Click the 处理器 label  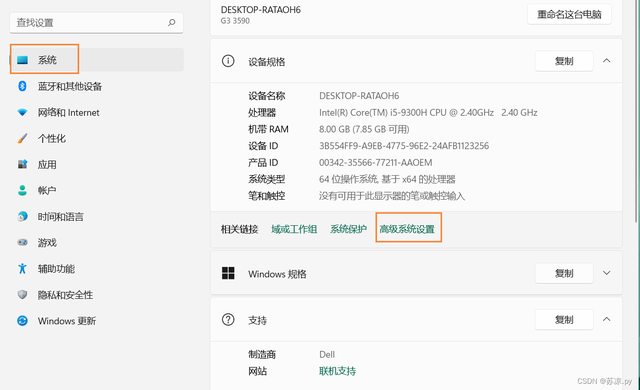tap(262, 112)
